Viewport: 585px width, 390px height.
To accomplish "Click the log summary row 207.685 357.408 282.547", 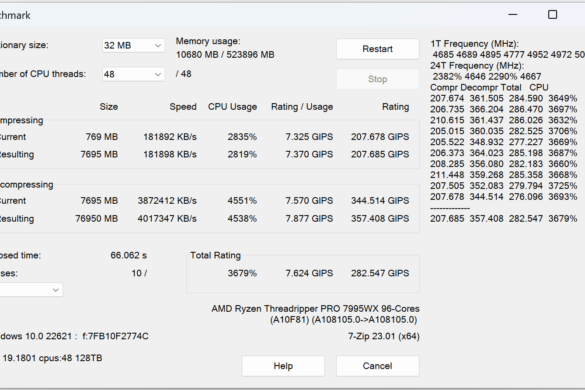I will click(504, 219).
